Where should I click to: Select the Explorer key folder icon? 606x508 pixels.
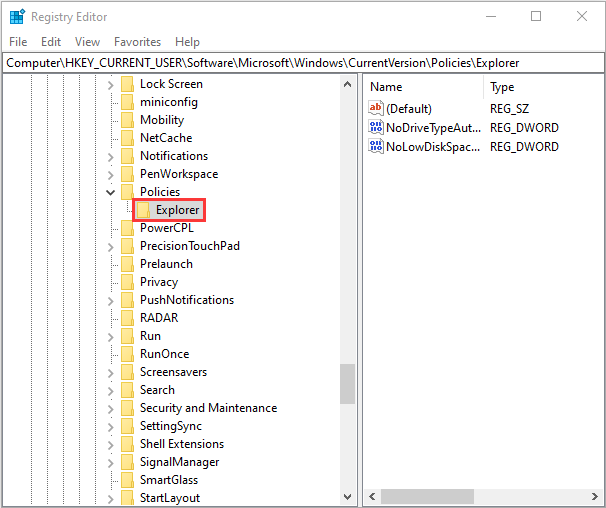143,210
